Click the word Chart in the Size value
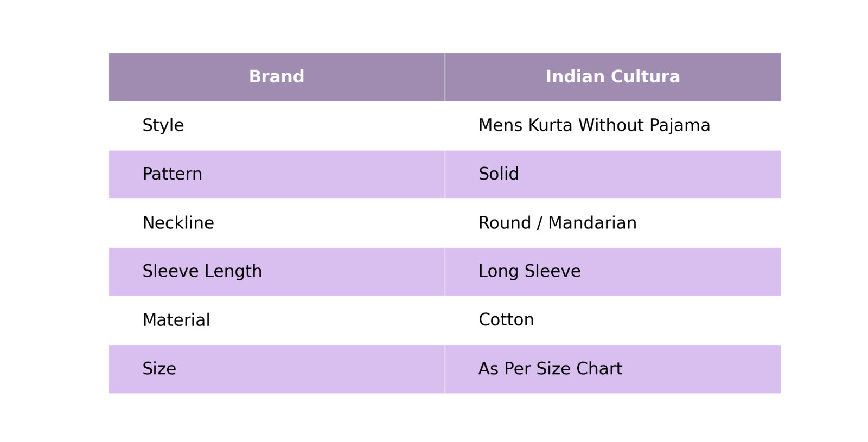Image resolution: width=868 pixels, height=442 pixels. (599, 369)
